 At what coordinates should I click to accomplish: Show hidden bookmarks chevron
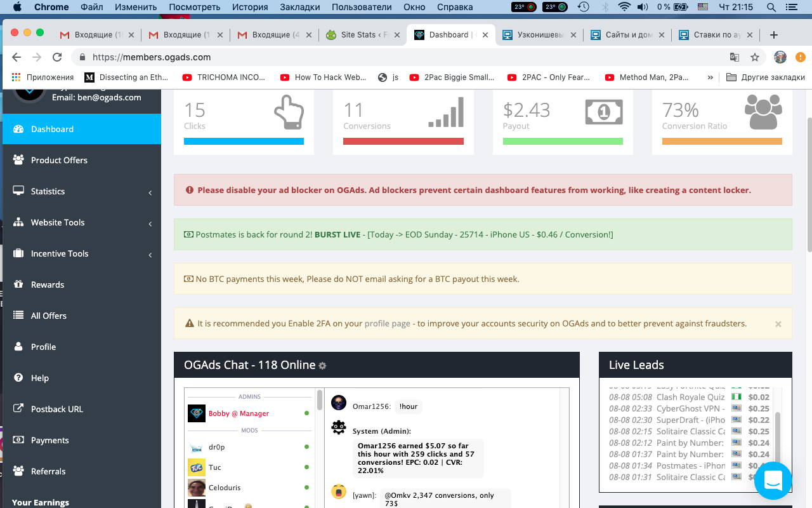tap(710, 77)
